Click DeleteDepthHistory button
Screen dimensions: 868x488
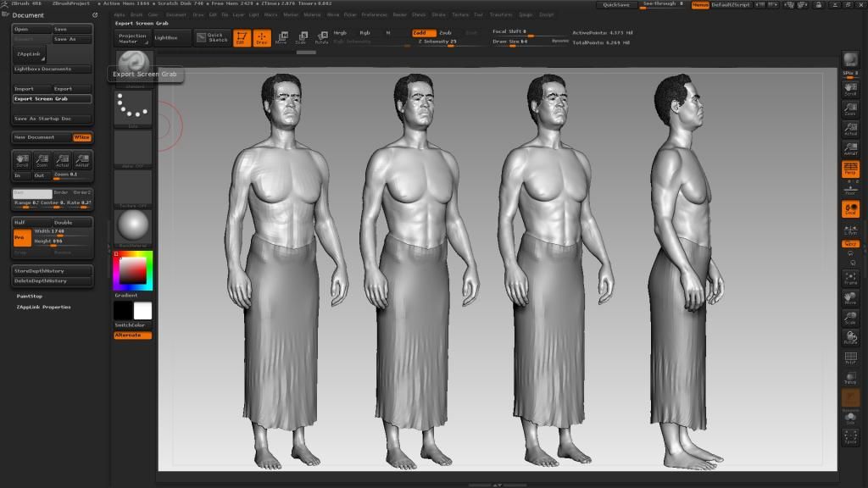(x=52, y=281)
